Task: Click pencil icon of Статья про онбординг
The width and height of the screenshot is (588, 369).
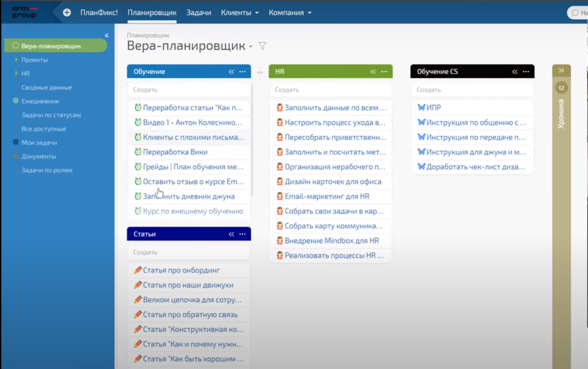Action: click(138, 270)
